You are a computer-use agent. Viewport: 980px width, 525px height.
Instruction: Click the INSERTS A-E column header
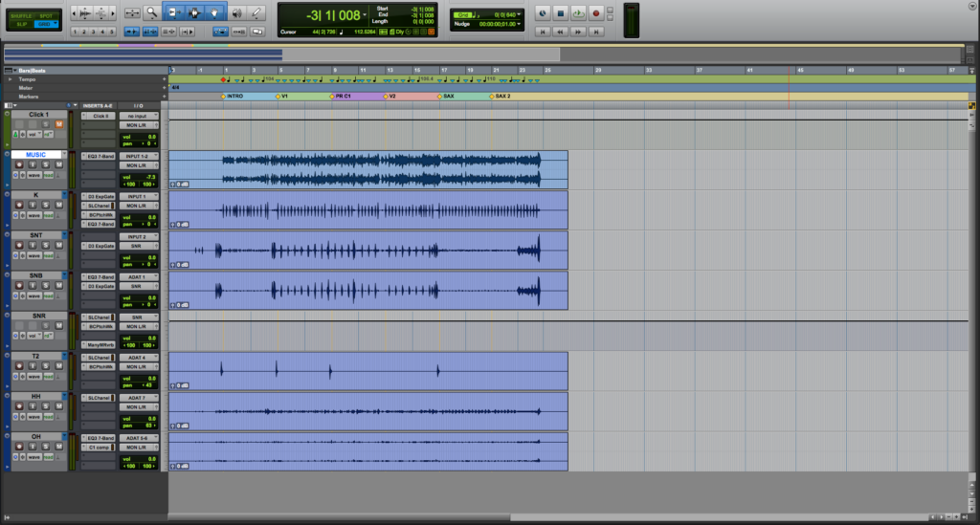pos(99,105)
